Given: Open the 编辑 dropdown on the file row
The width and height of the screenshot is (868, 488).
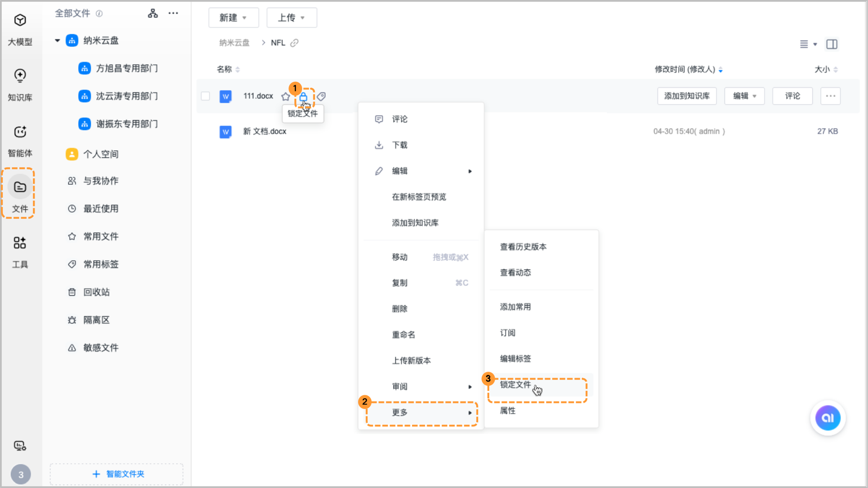Looking at the screenshot, I should [744, 96].
